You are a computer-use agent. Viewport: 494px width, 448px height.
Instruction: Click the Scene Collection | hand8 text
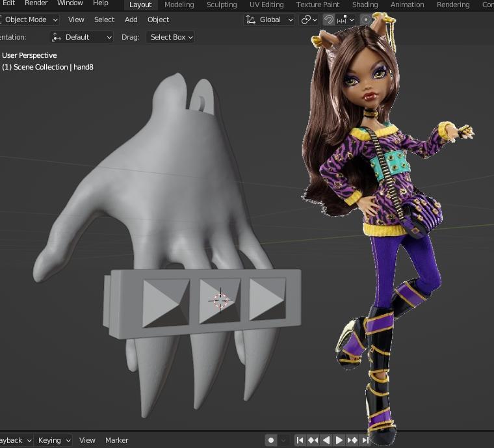47,67
